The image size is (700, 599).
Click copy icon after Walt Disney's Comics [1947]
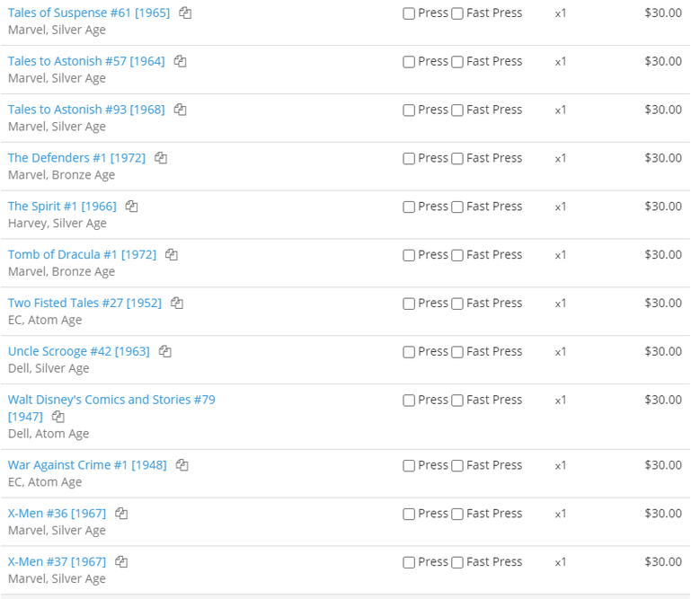(58, 417)
